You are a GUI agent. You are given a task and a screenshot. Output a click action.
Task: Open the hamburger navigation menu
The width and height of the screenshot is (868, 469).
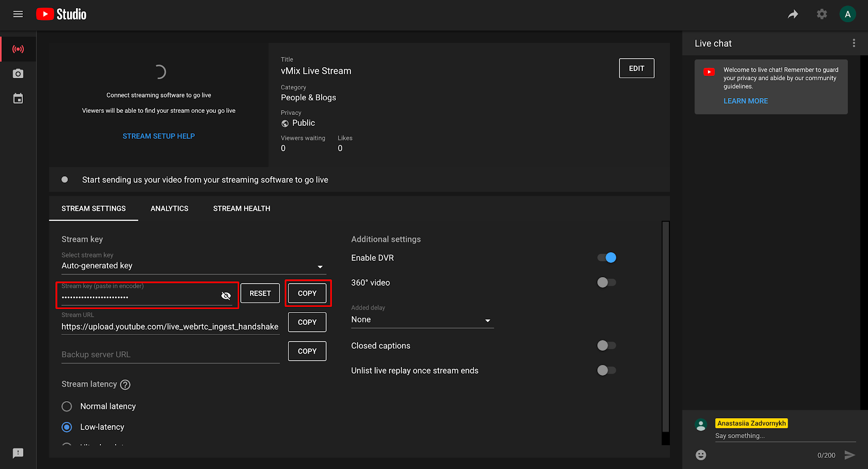click(18, 14)
